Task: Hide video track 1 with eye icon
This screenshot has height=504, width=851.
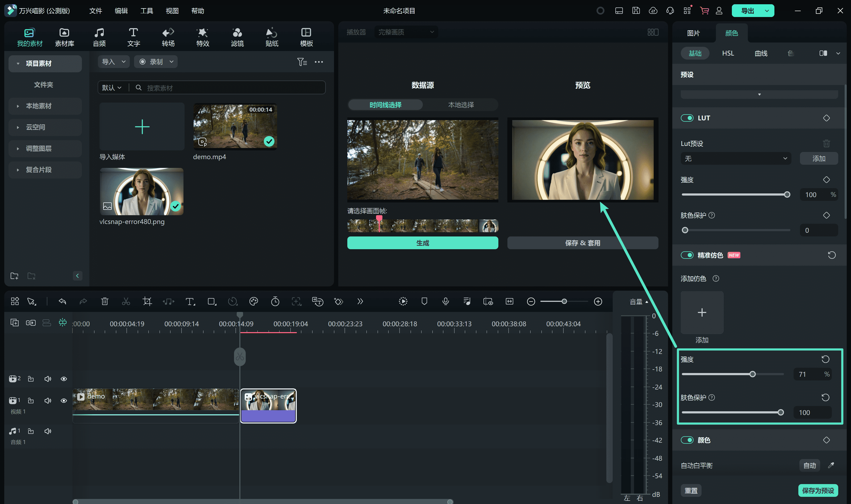Action: (64, 401)
